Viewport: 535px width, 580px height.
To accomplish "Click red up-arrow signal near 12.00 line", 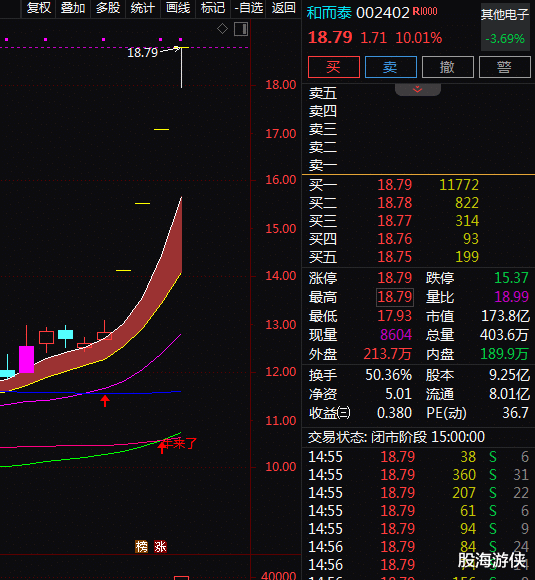I will [105, 401].
